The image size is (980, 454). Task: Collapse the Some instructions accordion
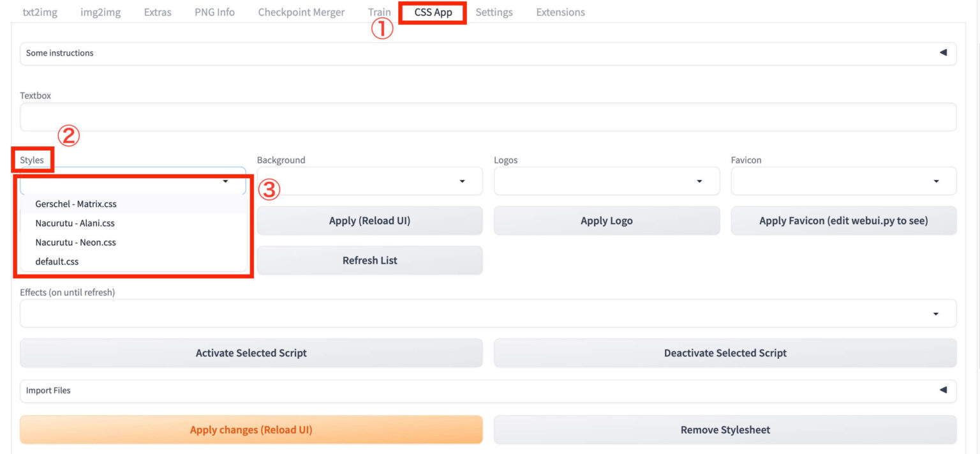(x=943, y=54)
